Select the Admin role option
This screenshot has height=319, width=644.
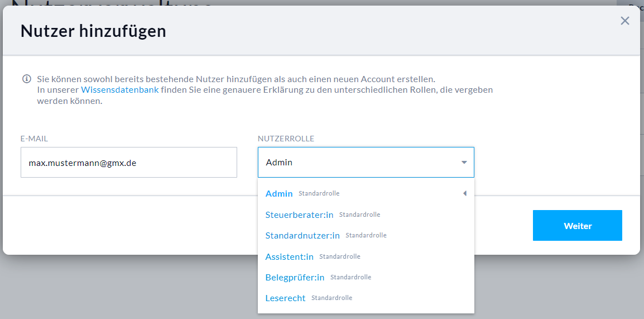[279, 194]
